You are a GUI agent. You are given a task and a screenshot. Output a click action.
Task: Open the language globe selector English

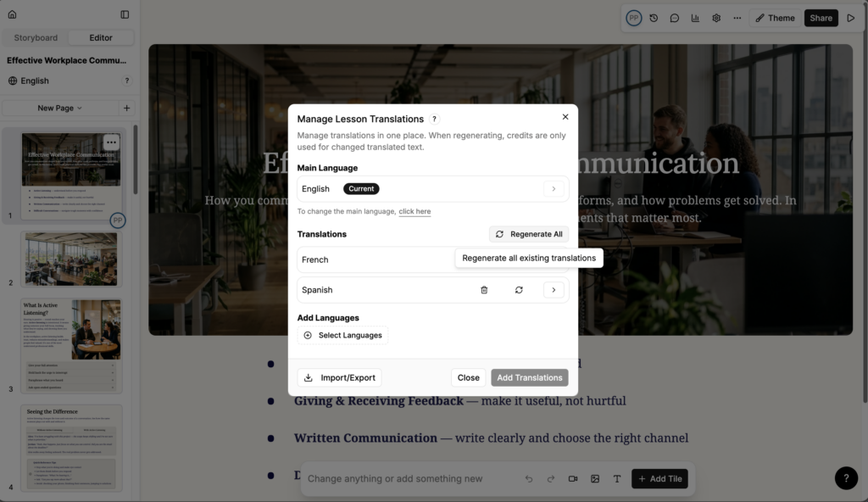point(28,81)
